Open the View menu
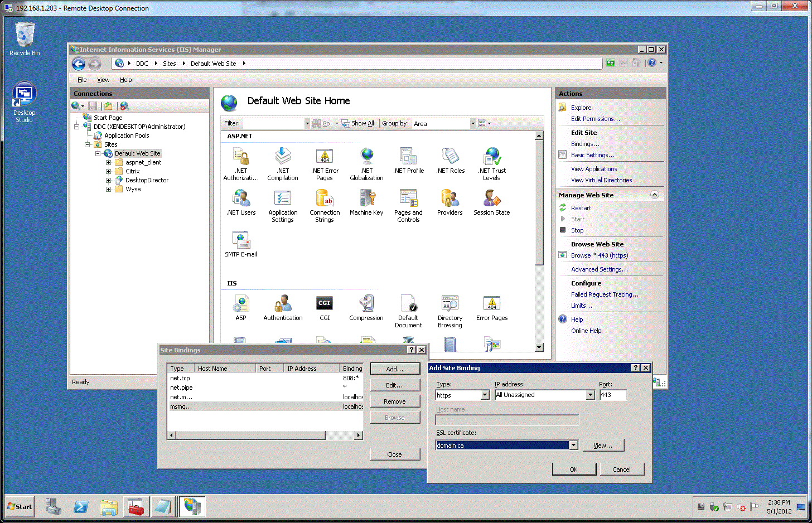The width and height of the screenshot is (812, 523). [x=103, y=80]
